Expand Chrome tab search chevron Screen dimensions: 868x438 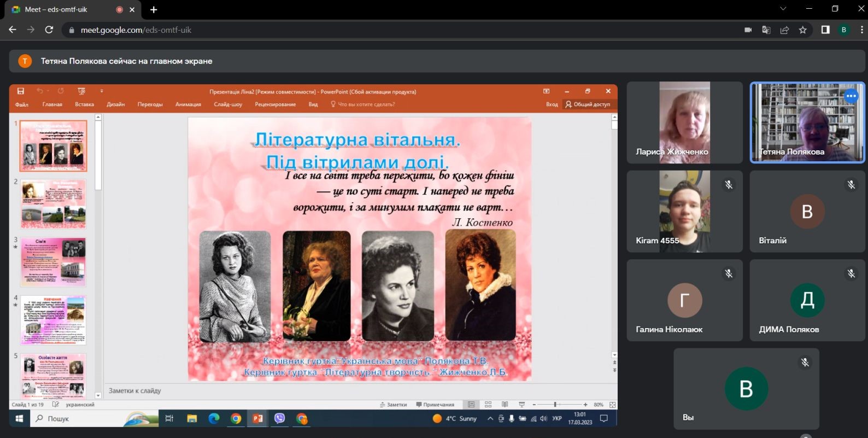[783, 9]
